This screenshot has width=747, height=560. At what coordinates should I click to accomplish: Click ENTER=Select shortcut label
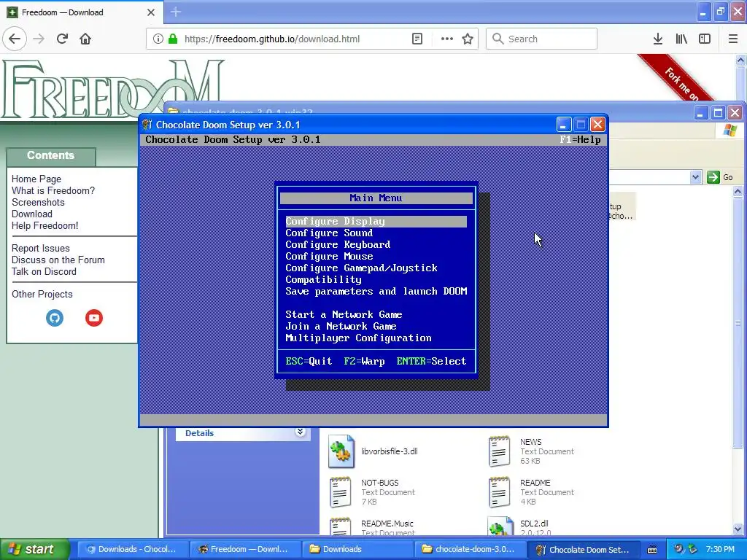(x=431, y=362)
